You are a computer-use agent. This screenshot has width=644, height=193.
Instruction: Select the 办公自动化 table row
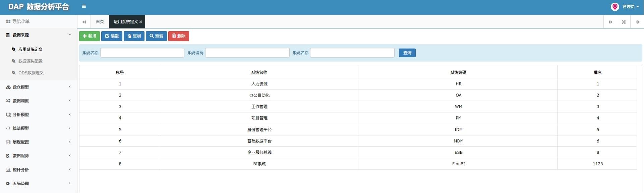[x=358, y=95]
